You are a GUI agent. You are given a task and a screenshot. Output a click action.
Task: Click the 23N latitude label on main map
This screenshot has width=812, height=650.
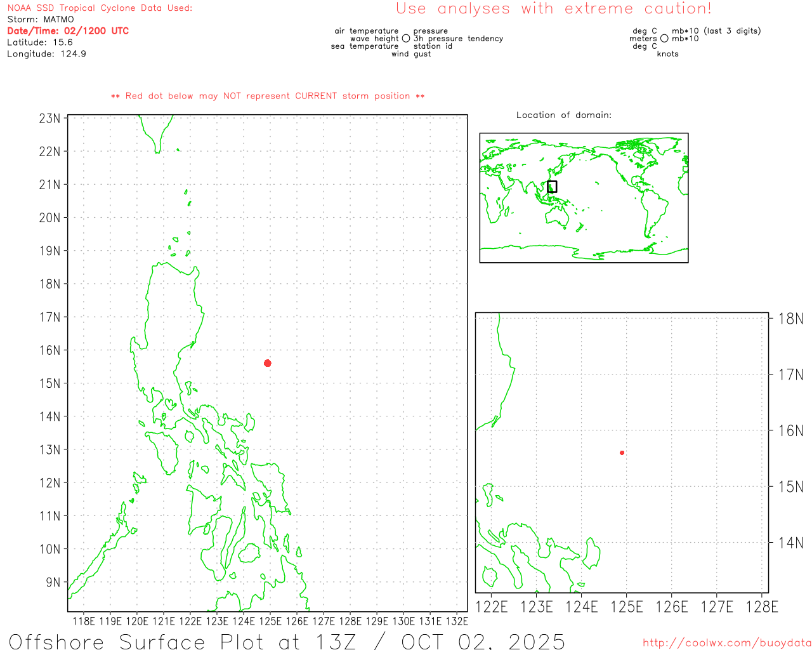(x=49, y=119)
